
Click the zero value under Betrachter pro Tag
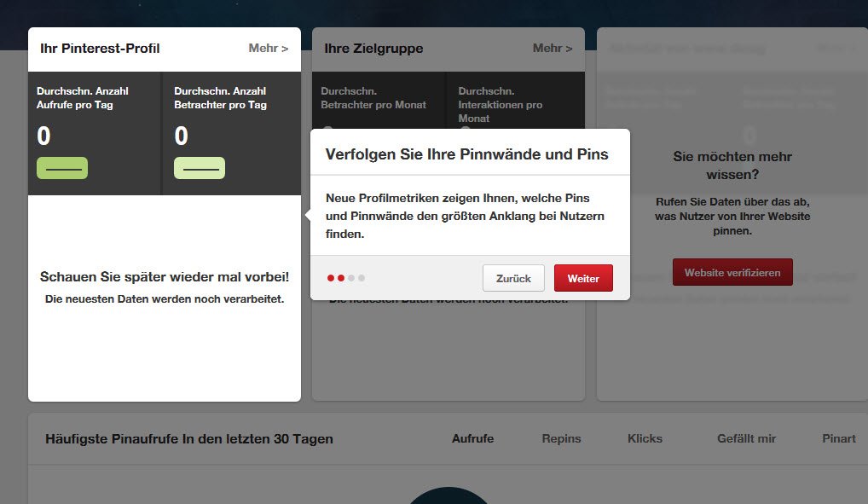[181, 136]
